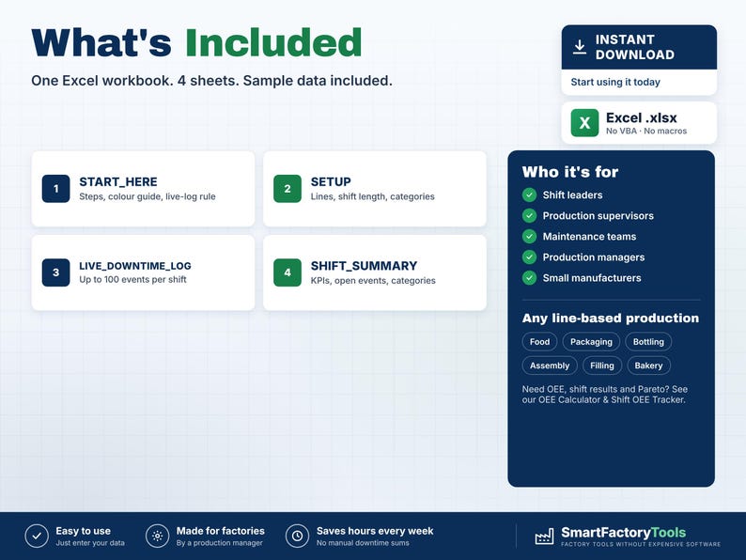746x560 pixels.
Task: Click the Any line-based production heading
Action: coord(611,319)
